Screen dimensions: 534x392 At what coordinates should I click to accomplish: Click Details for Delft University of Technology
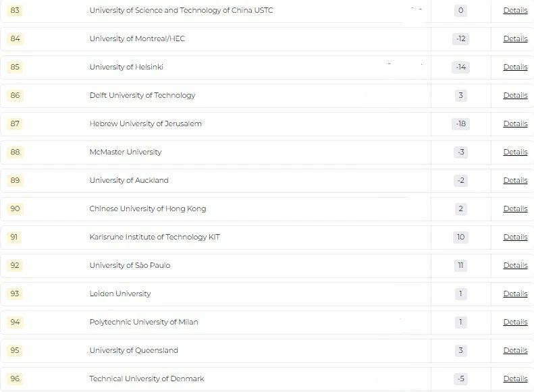point(515,95)
